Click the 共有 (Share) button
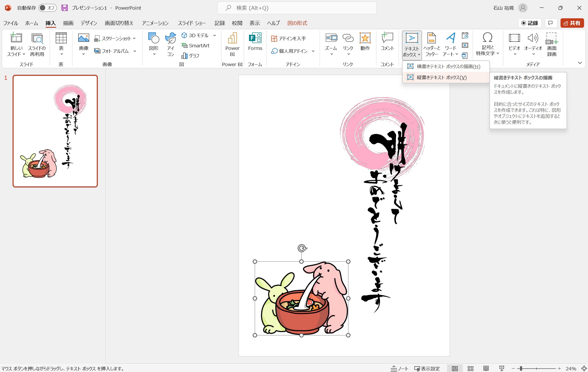This screenshot has height=372, width=588. coord(572,23)
